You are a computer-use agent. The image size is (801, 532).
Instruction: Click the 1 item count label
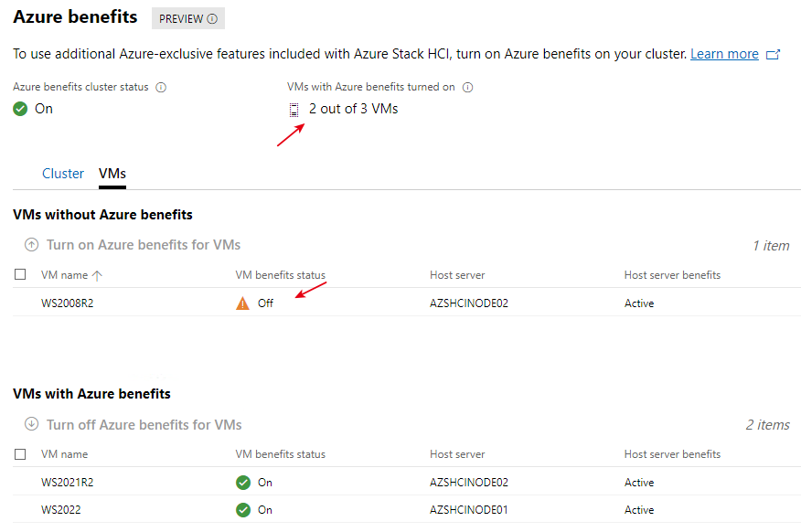pos(771,246)
